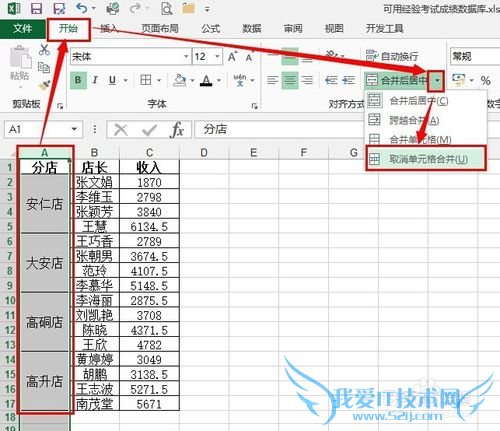Select 合并后居中(C) from the menu
This screenshot has width=500, height=431.
click(426, 101)
